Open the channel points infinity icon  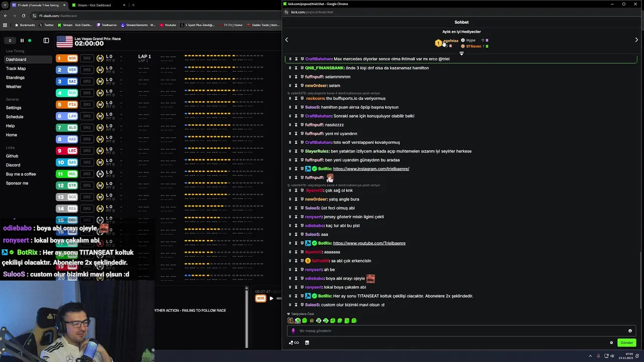pyautogui.click(x=294, y=343)
